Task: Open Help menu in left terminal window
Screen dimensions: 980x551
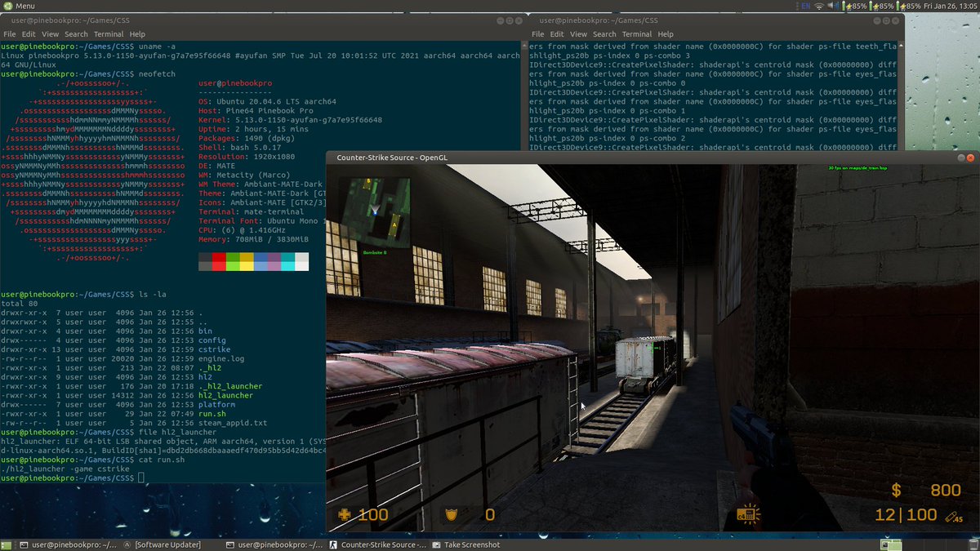Action: (x=137, y=34)
